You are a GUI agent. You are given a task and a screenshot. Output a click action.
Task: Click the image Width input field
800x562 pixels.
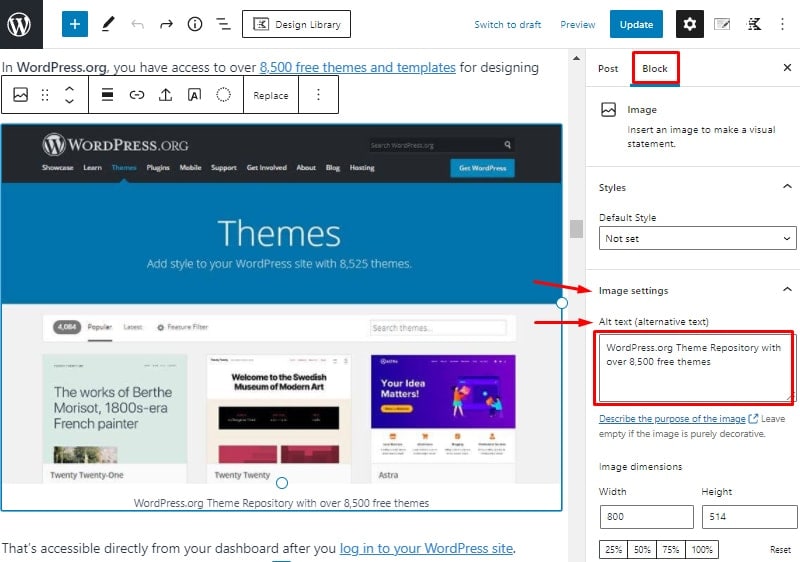(x=646, y=517)
